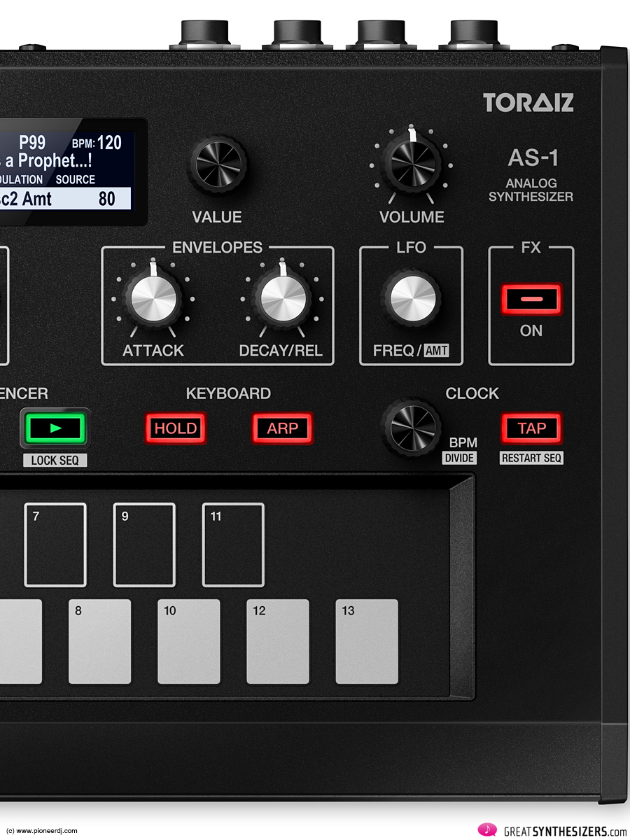Click the FX section label
This screenshot has width=630, height=840.
531,247
